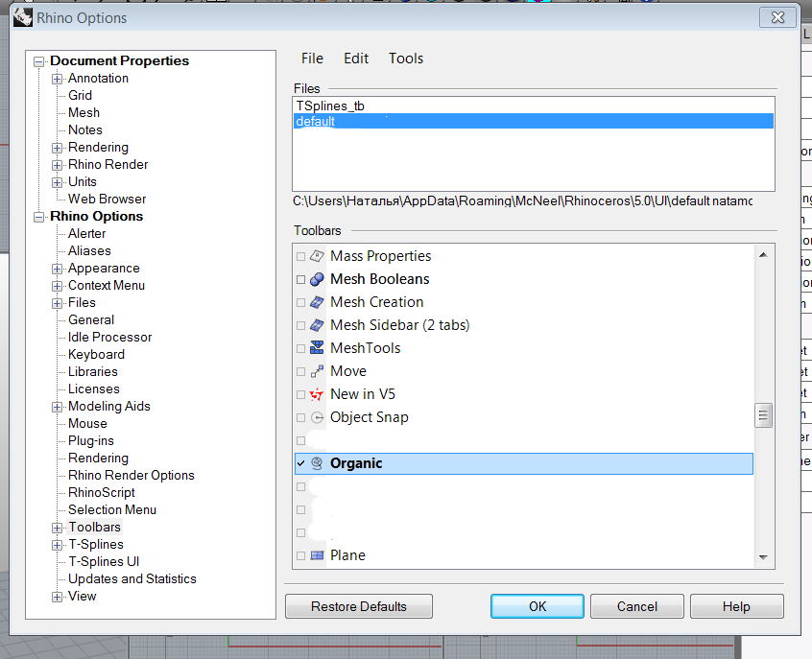812x659 pixels.
Task: Select Notes in the tree
Action: coord(85,129)
